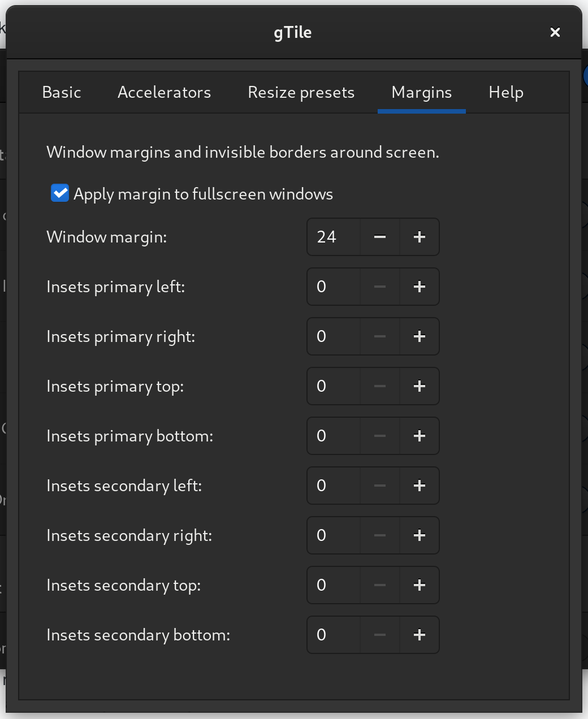
Task: Decrease Insets secondary left
Action: (380, 486)
